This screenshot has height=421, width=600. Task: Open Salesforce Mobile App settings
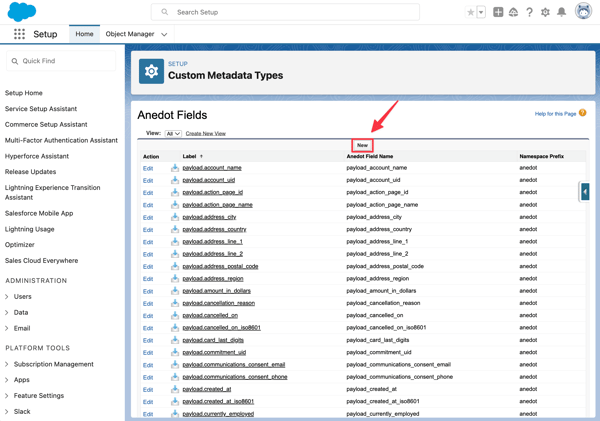[39, 213]
